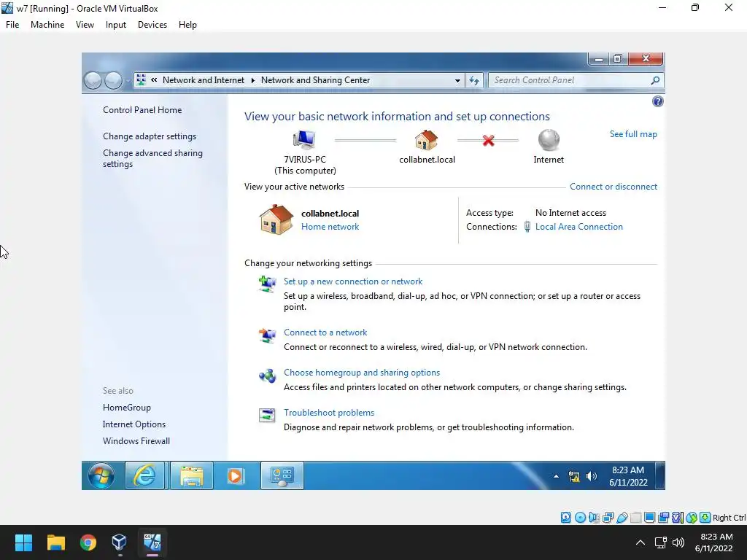The image size is (747, 560).
Task: Click the large house icon for active network
Action: pos(276,219)
